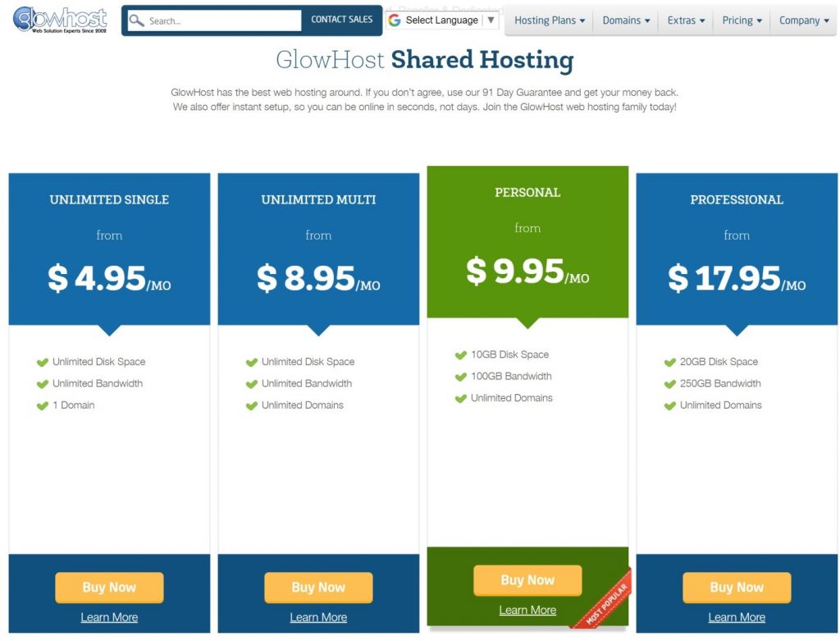840x641 pixels.
Task: Click the $ 9.95/MO price
Action: click(x=527, y=271)
